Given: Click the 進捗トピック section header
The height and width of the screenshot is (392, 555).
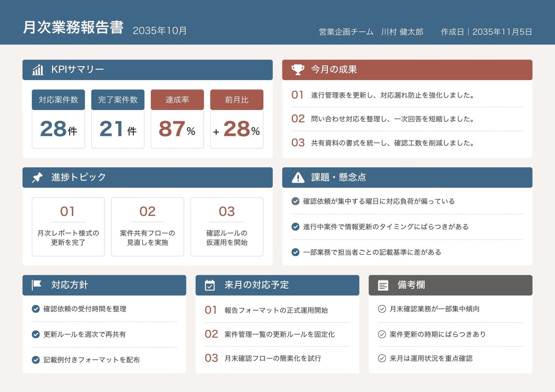Looking at the screenshot, I should coord(147,178).
